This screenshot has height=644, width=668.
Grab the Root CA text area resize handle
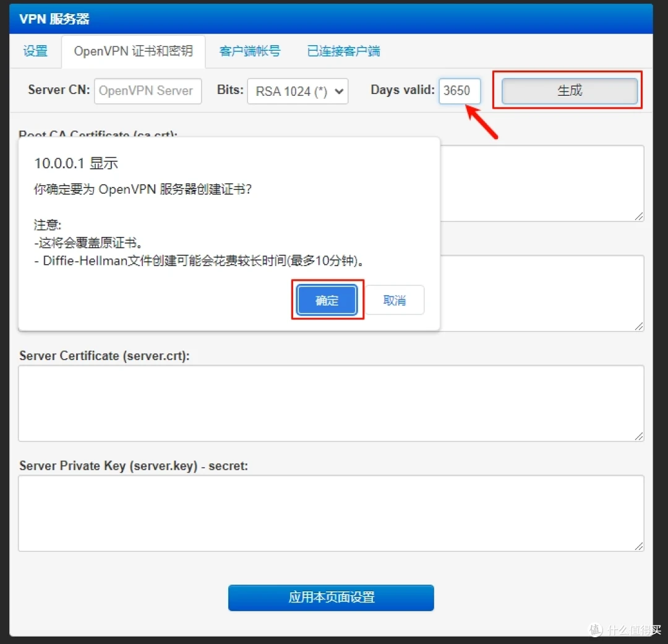click(638, 216)
